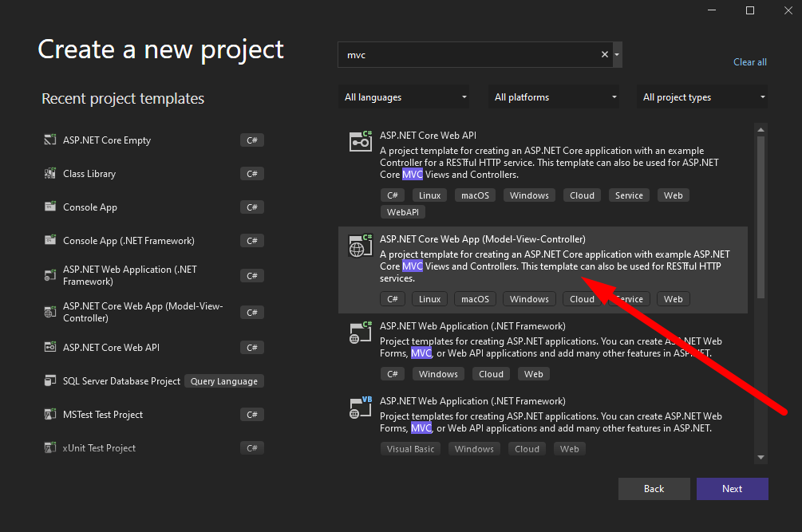The image size is (802, 532).
Task: Click the VB ASP.NET Web Application icon
Action: 361,408
